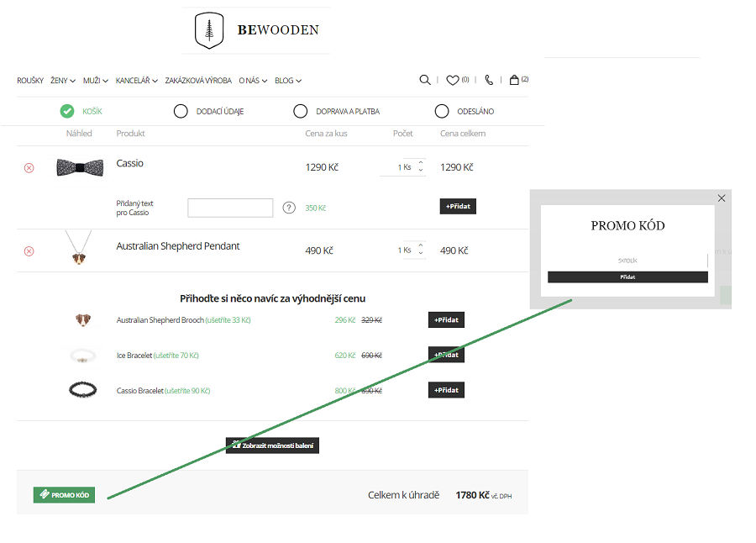Focus the added text input for Cassio

pyautogui.click(x=230, y=208)
